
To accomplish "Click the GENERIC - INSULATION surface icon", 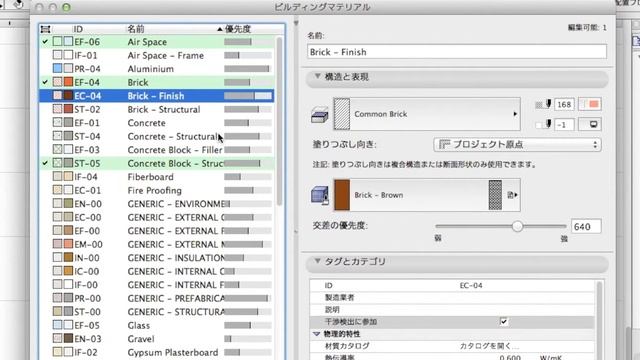I will pos(68,258).
